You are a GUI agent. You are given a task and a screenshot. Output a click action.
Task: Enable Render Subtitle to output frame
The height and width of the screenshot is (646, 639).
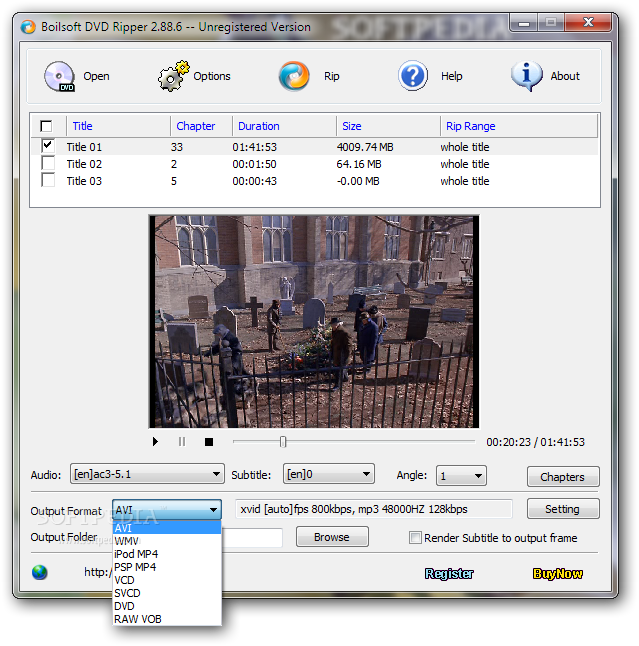click(x=415, y=538)
